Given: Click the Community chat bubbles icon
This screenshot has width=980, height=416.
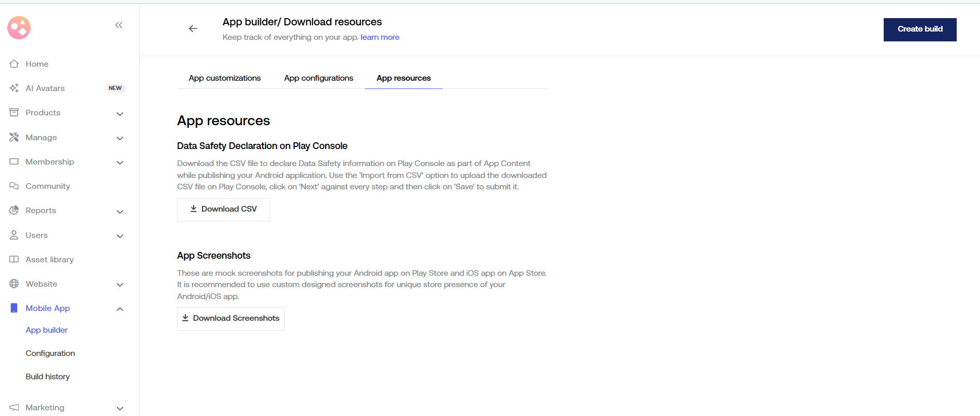Looking at the screenshot, I should tap(14, 186).
